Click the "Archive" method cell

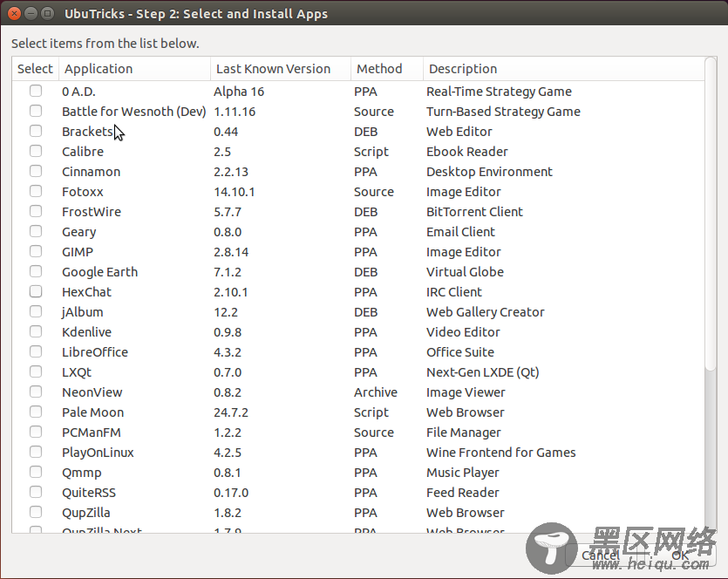376,392
